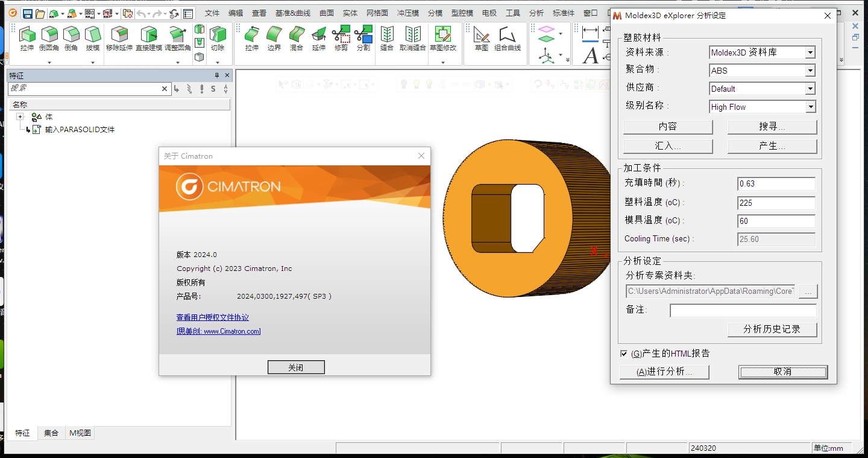Click the 搜寻... button
Image resolution: width=868 pixels, height=458 pixels.
(772, 127)
